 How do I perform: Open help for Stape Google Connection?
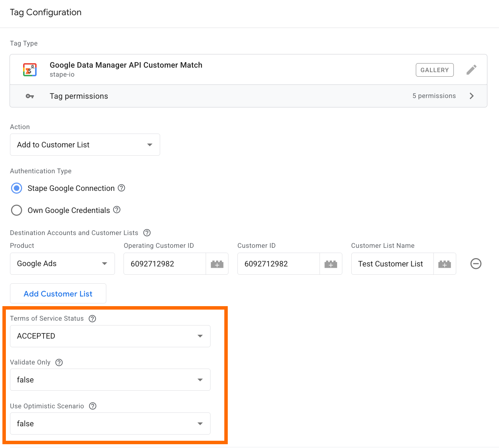[x=121, y=188]
